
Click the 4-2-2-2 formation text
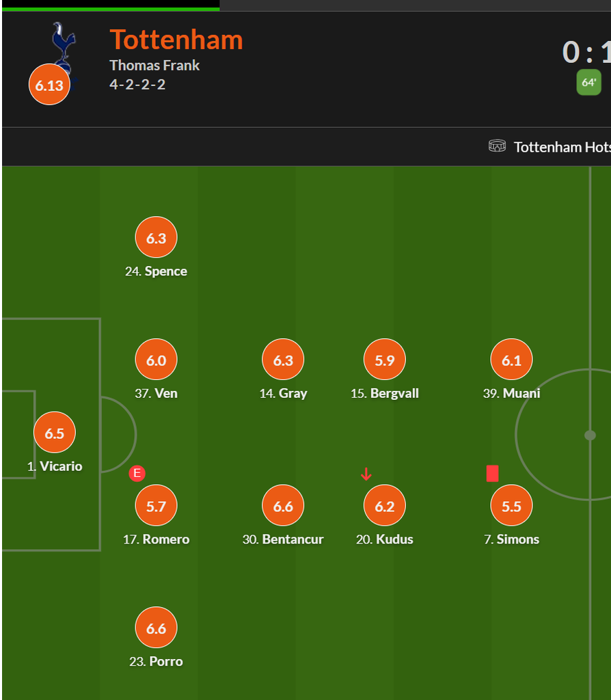[137, 85]
